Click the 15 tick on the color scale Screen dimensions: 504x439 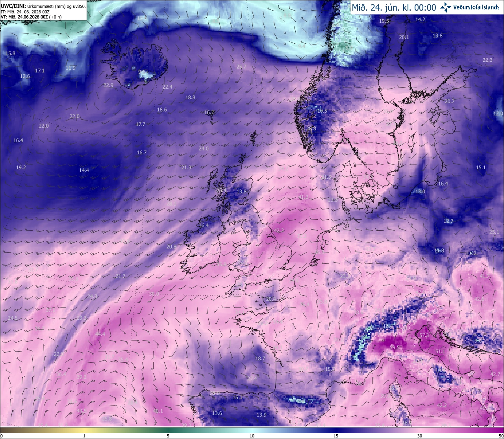click(x=336, y=436)
